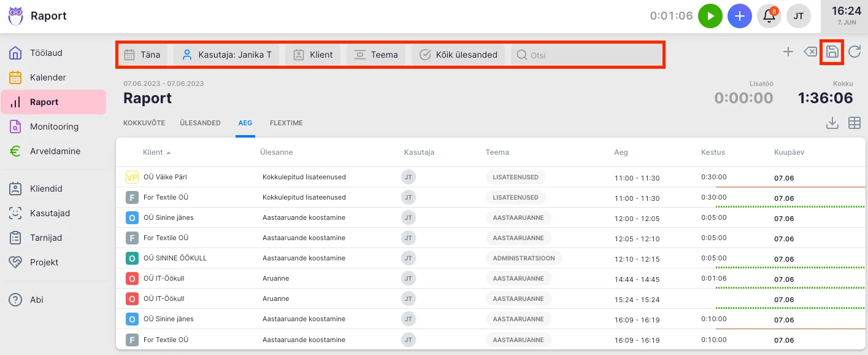Click the Otsi search field
This screenshot has width=868, height=355.
click(586, 55)
